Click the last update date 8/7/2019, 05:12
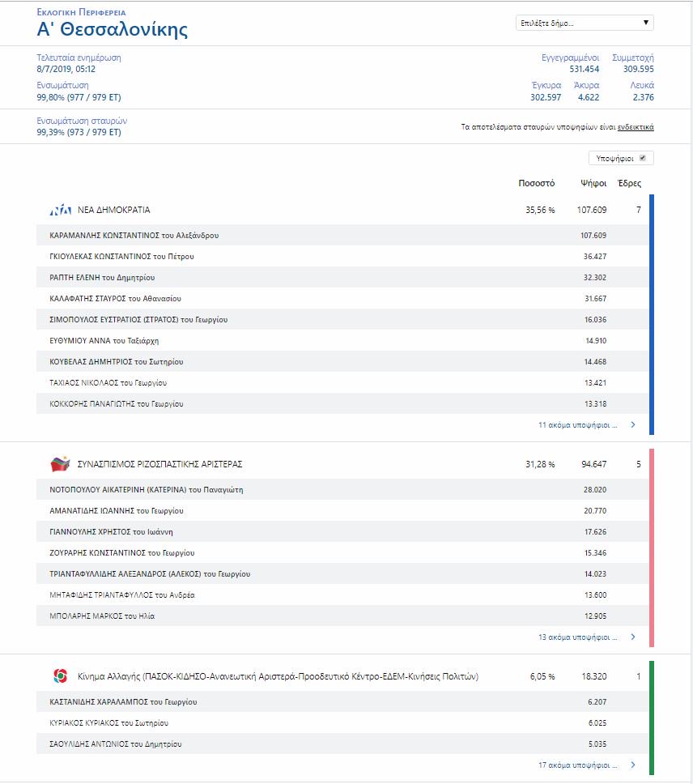The width and height of the screenshot is (693, 784). [66, 69]
